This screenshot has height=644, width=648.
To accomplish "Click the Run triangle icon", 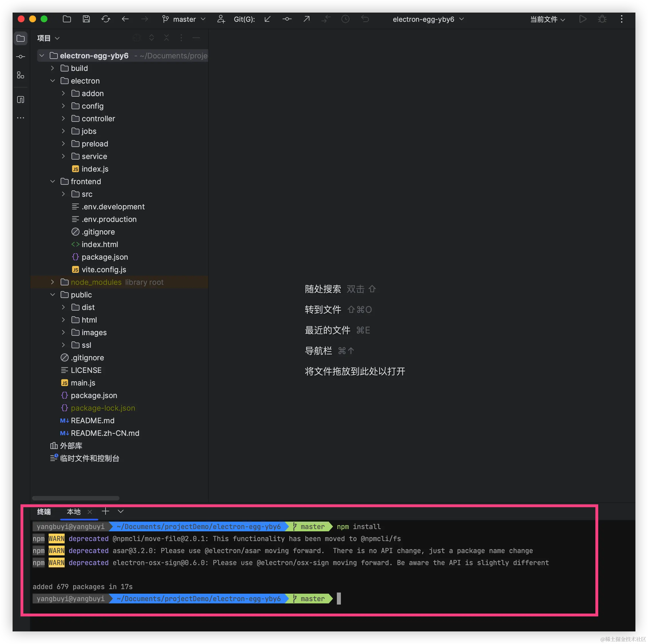I will coord(583,19).
